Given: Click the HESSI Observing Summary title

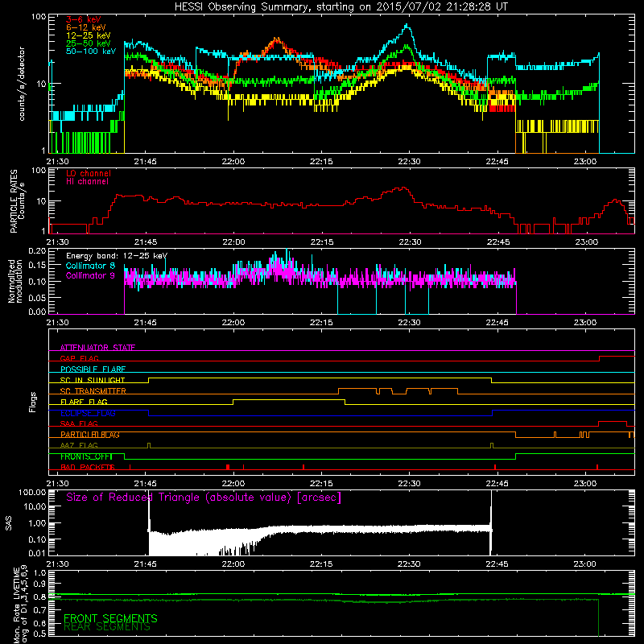Looking at the screenshot, I should pos(341,6).
